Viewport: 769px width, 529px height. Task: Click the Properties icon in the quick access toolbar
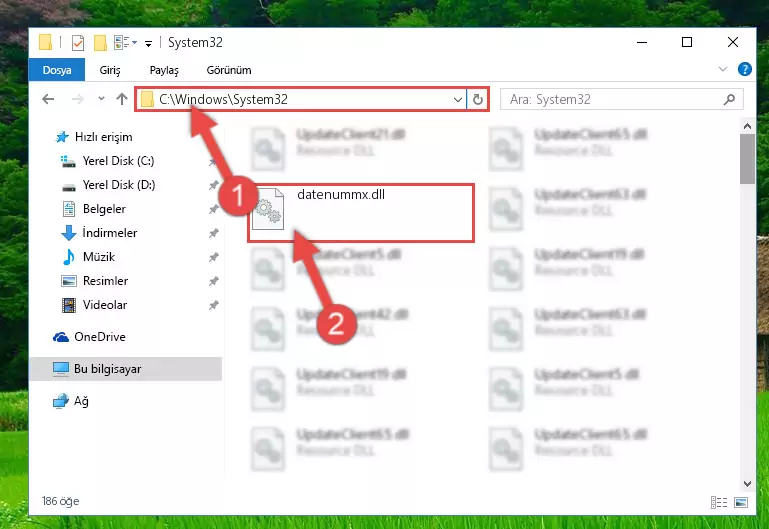click(x=77, y=43)
